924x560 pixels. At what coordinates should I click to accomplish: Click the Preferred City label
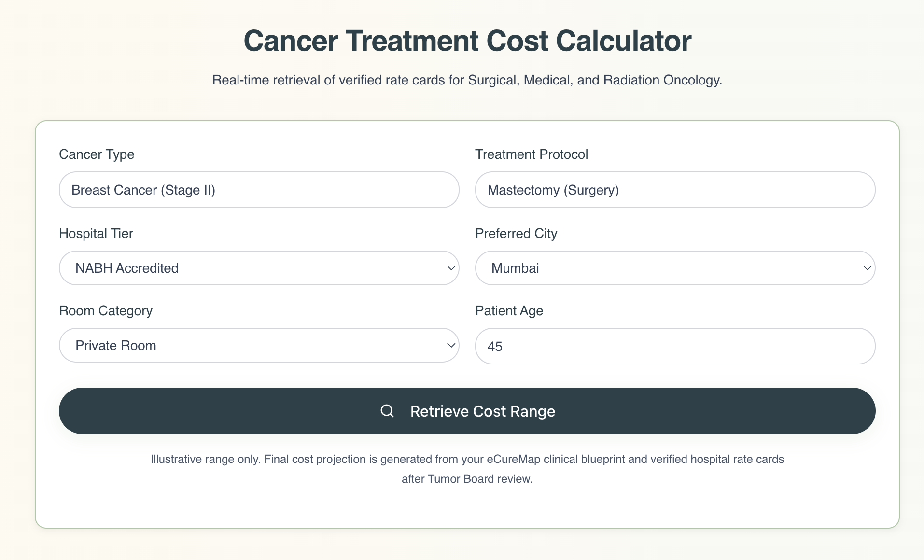click(x=516, y=234)
